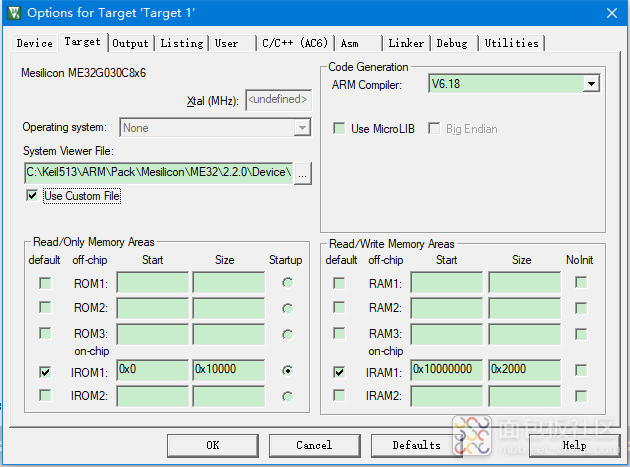The width and height of the screenshot is (630, 467).
Task: Check the RAM3 default checkbox
Action: 339,333
